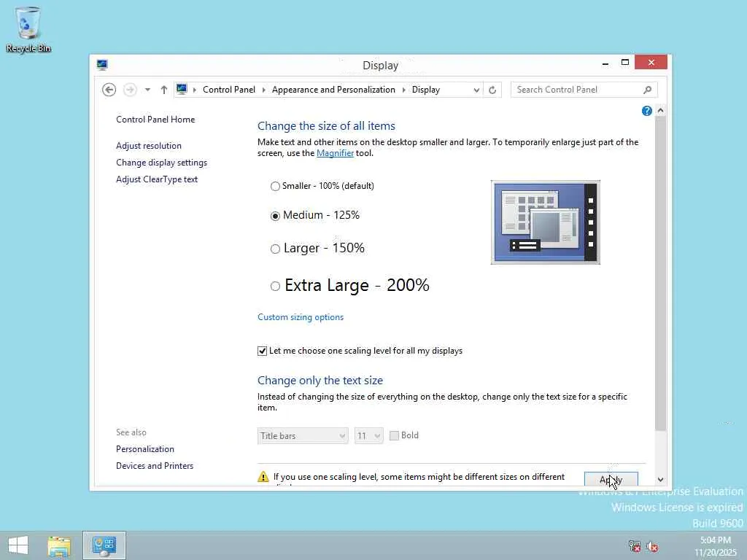Open the taskbar clock showing 5:04 PM

point(716,546)
